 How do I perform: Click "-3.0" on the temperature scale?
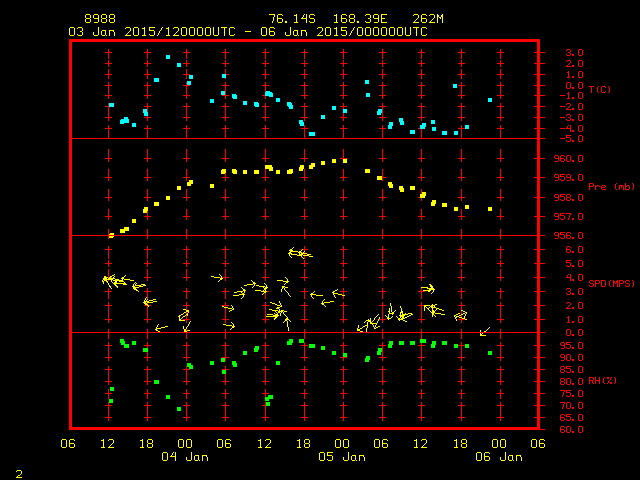click(x=572, y=118)
